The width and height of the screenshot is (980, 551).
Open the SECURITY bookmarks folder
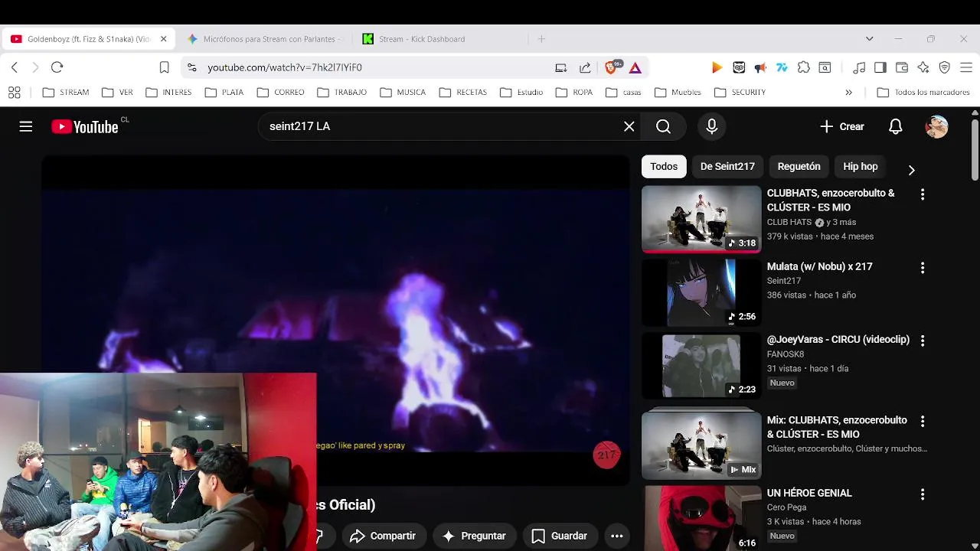(x=740, y=93)
